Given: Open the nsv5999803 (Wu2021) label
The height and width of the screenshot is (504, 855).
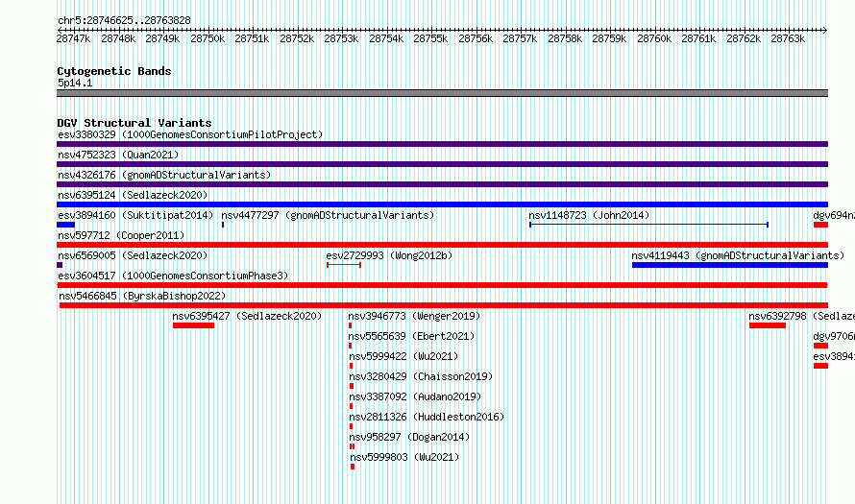Looking at the screenshot, I should pos(404,457).
